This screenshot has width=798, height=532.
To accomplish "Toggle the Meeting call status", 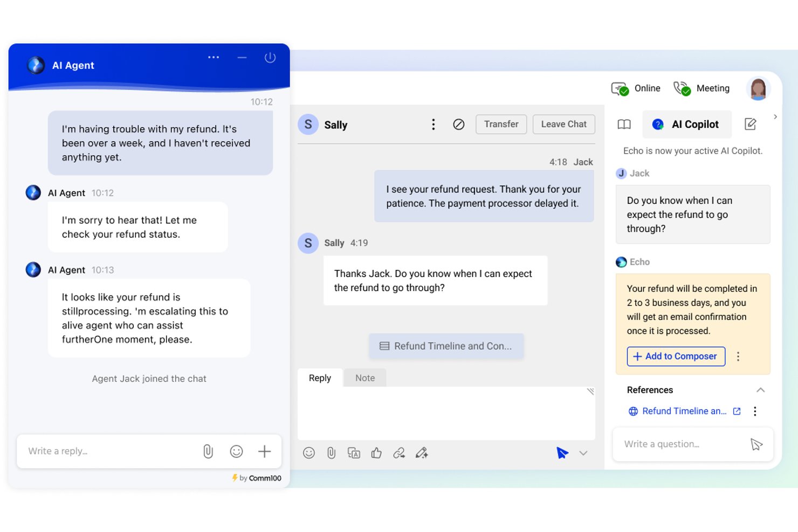I will (x=702, y=88).
